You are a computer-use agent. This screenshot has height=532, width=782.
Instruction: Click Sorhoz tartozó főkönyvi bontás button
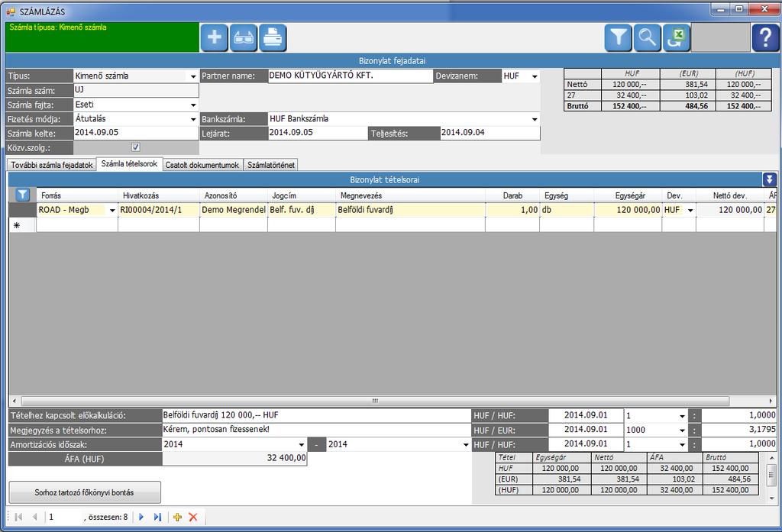[x=84, y=492]
